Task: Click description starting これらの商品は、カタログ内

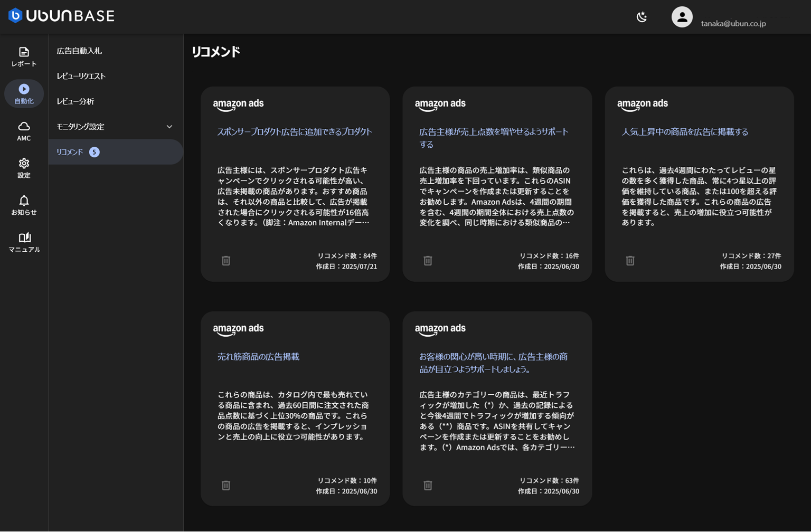Action: pyautogui.click(x=294, y=416)
